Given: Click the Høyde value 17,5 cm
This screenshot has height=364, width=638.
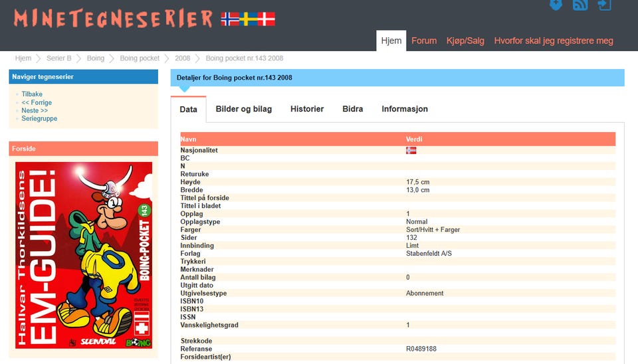Looking at the screenshot, I should pos(418,182).
